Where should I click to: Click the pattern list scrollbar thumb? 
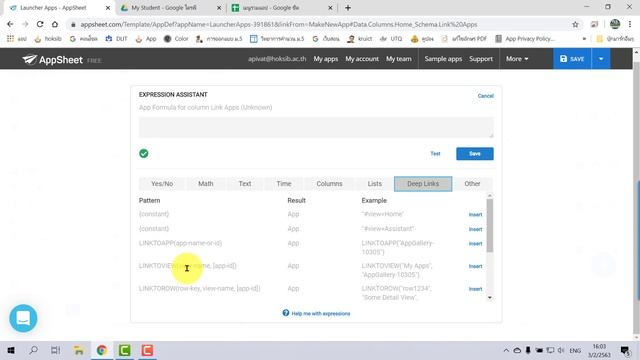pos(489,225)
